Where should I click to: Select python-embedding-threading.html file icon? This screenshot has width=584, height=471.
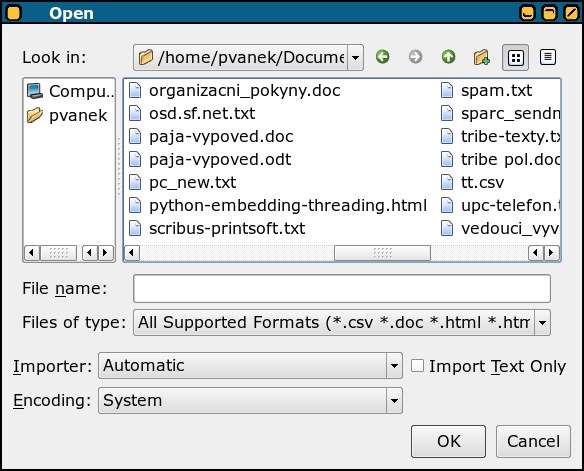pyautogui.click(x=135, y=206)
